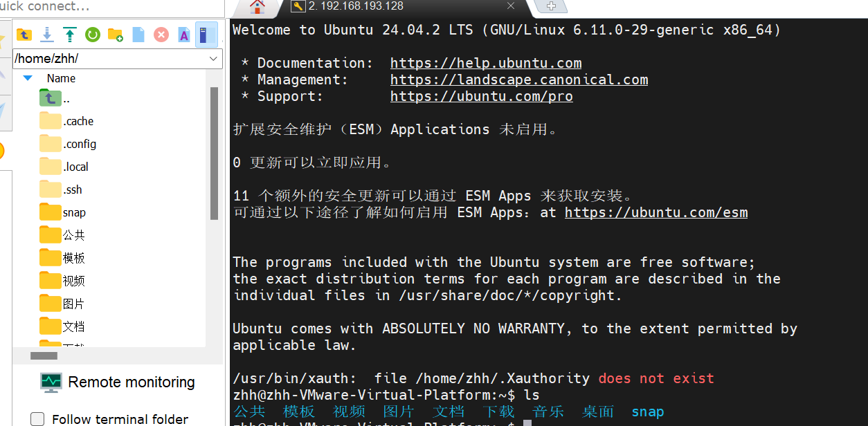Click the https://ubuntu.com/esm link
868x426 pixels.
(655, 212)
